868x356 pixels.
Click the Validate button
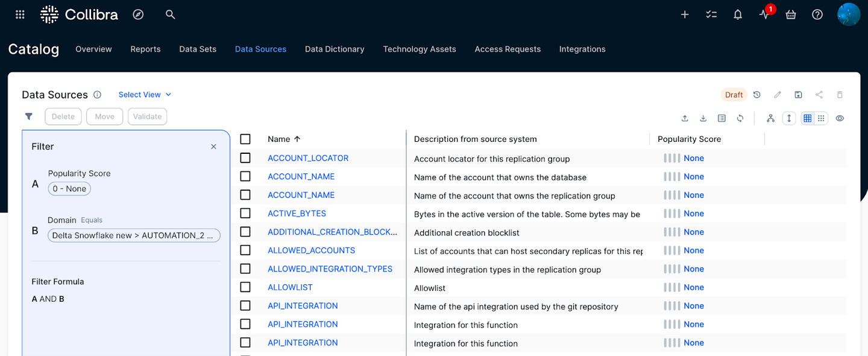(x=147, y=116)
